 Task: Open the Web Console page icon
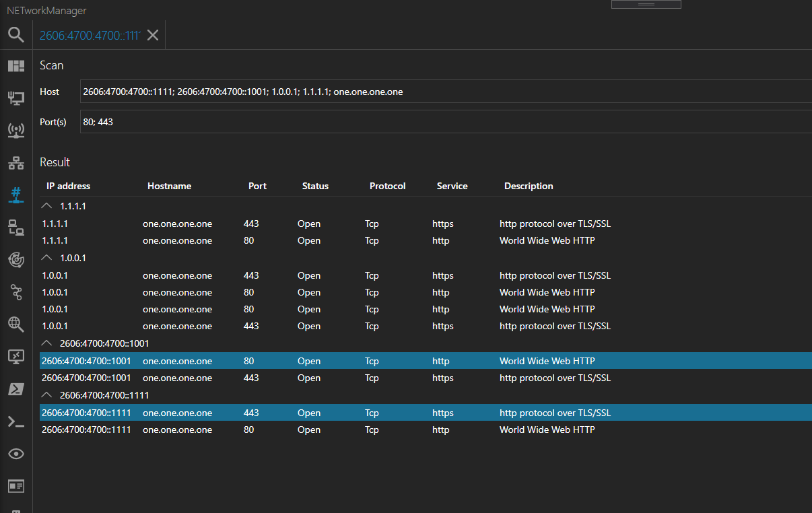16,485
